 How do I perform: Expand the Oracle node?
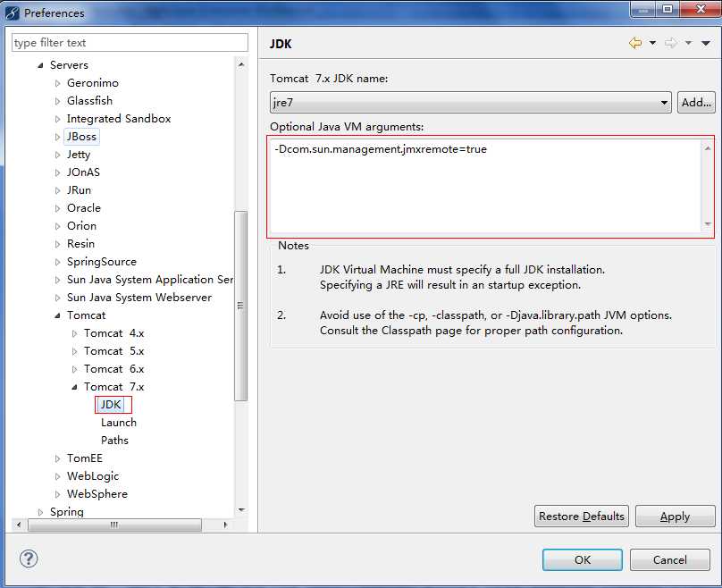[57, 208]
